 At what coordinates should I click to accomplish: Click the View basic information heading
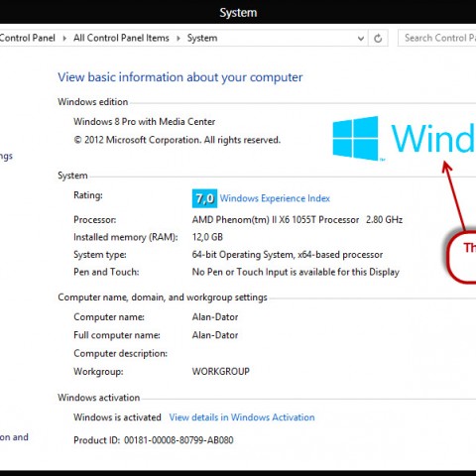coord(180,77)
